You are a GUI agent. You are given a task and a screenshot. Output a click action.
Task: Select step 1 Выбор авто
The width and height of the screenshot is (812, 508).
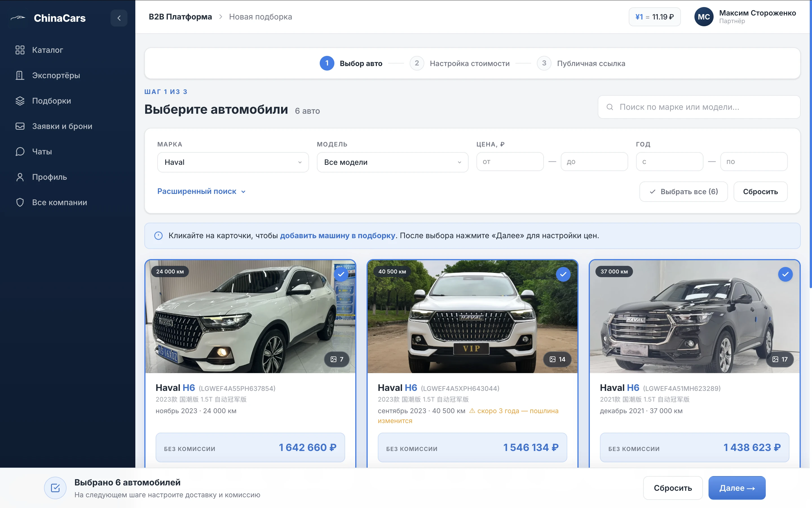click(x=351, y=63)
